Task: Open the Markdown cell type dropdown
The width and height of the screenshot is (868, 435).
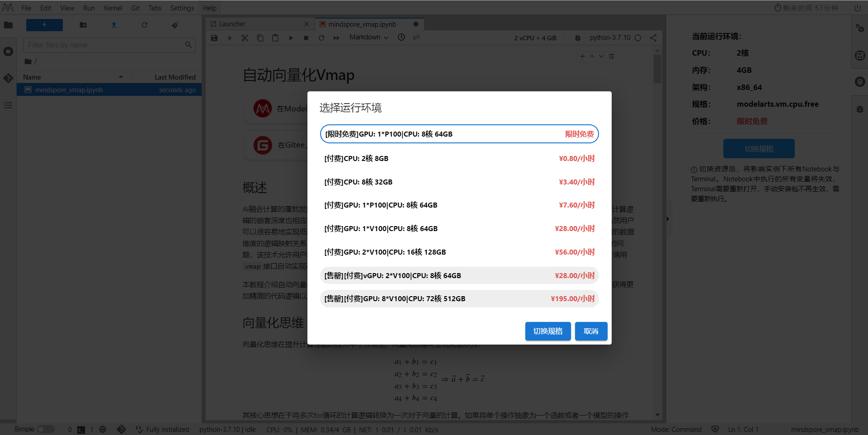Action: pos(368,38)
